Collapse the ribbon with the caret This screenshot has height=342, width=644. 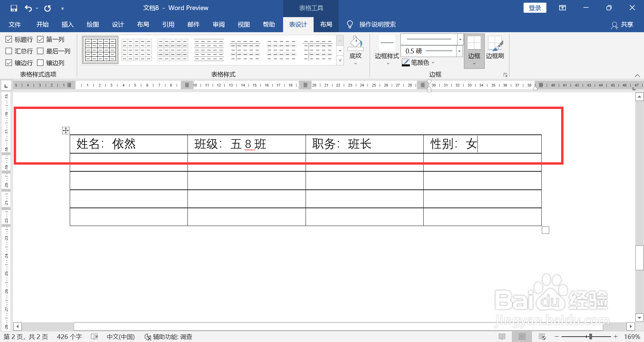pos(637,75)
